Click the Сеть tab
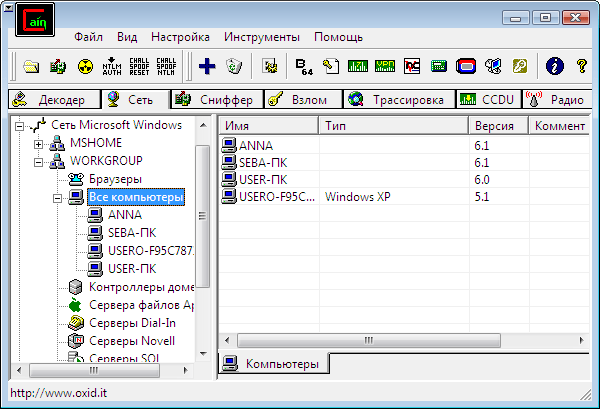Image resolution: width=600 pixels, height=409 pixels. pos(135,99)
